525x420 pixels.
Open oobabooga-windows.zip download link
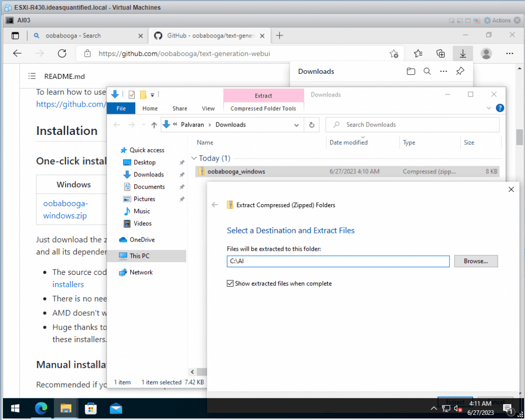tap(66, 209)
